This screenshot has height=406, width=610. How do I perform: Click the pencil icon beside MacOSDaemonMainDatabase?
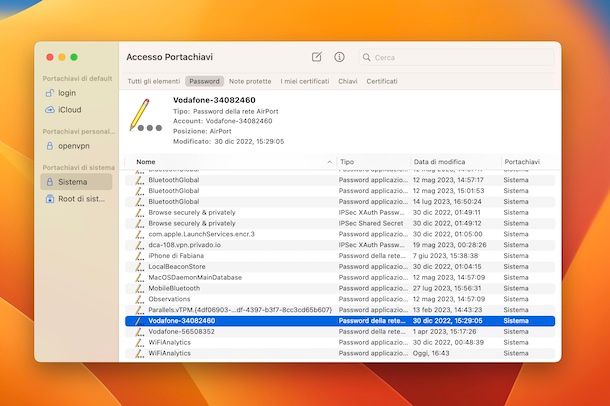point(139,278)
